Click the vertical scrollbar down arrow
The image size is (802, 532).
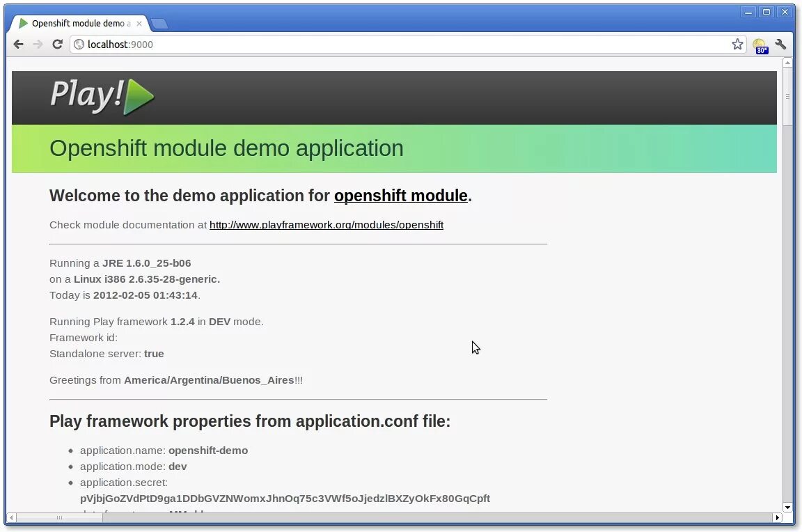pos(787,508)
